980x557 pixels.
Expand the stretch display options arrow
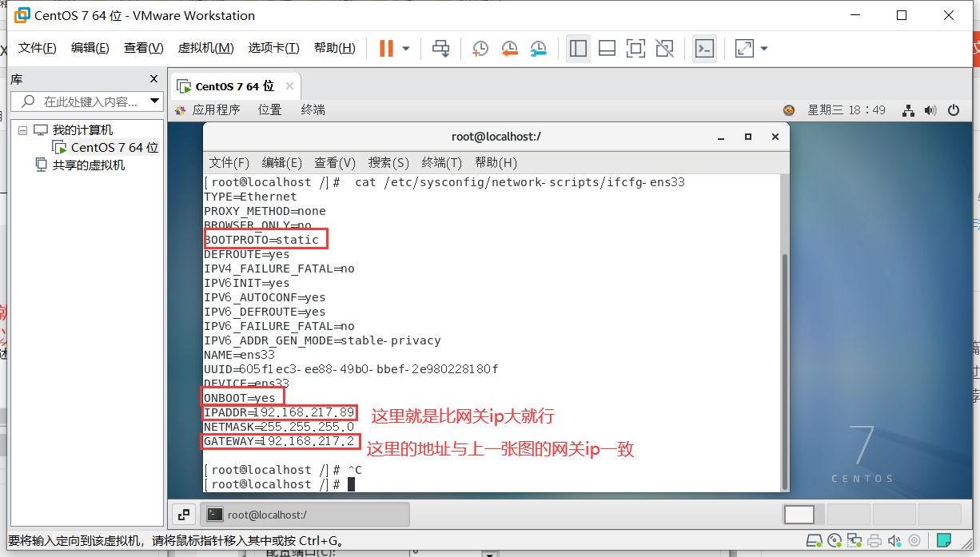(764, 49)
